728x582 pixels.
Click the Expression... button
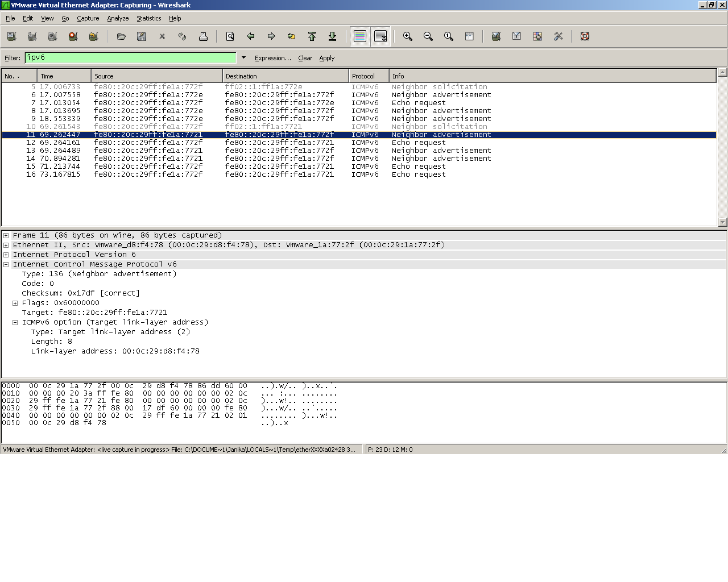pyautogui.click(x=272, y=58)
